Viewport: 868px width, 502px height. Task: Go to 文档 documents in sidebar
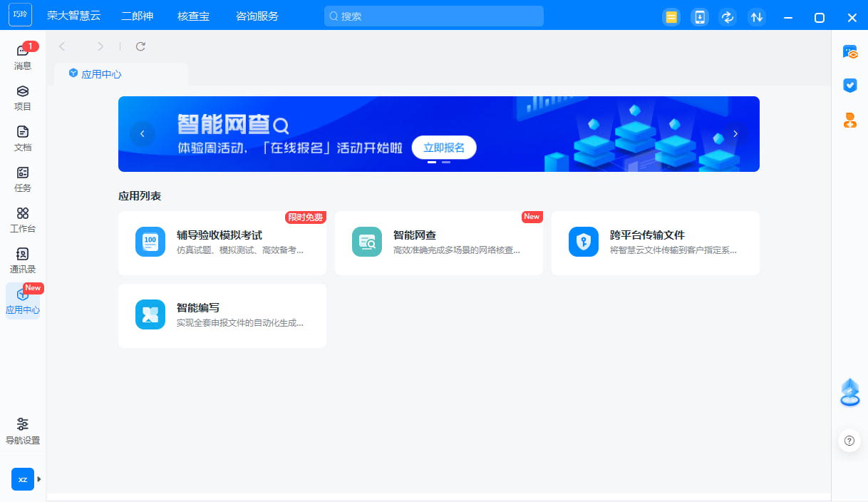click(x=23, y=138)
